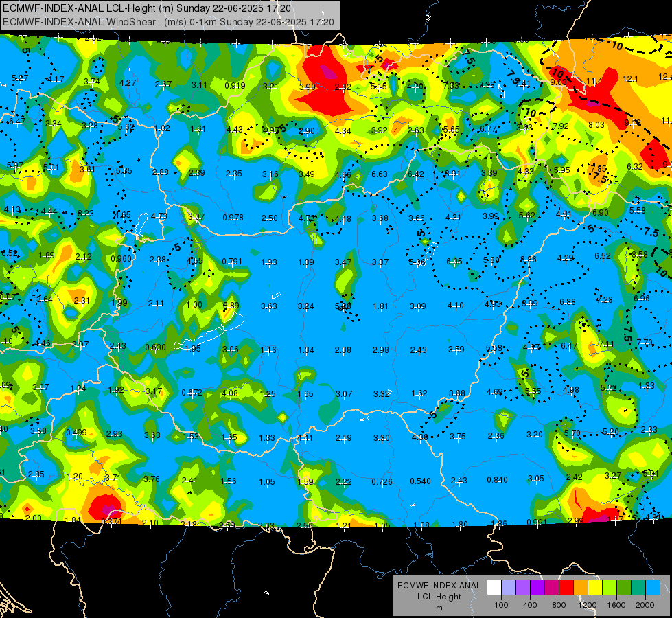This screenshot has height=618, width=672.
Task: Click the wind shear value 0.991
Action: pyautogui.click(x=537, y=522)
